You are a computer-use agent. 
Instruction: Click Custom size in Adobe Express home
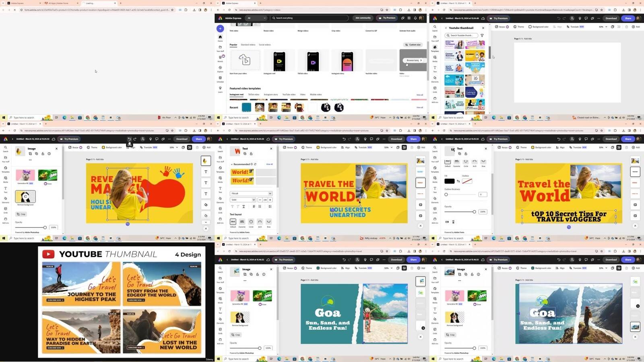[x=413, y=45]
